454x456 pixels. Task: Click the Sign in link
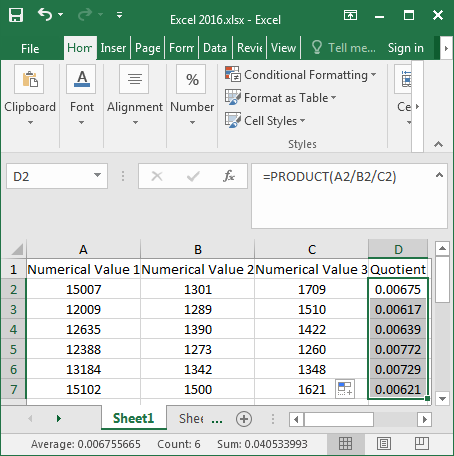point(406,48)
